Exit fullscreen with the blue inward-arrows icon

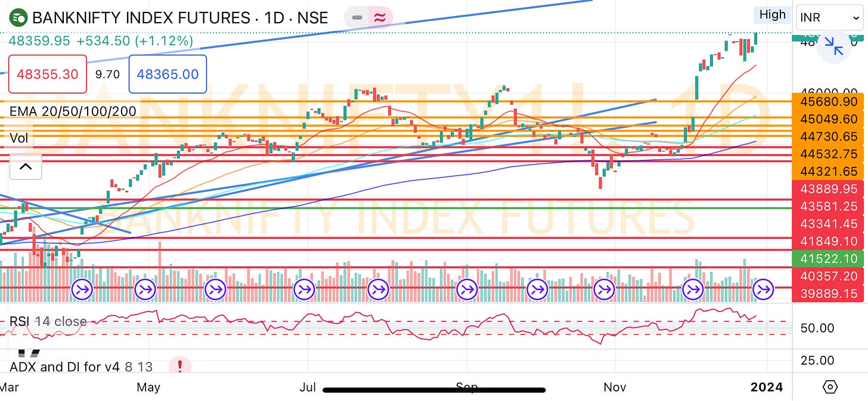833,46
